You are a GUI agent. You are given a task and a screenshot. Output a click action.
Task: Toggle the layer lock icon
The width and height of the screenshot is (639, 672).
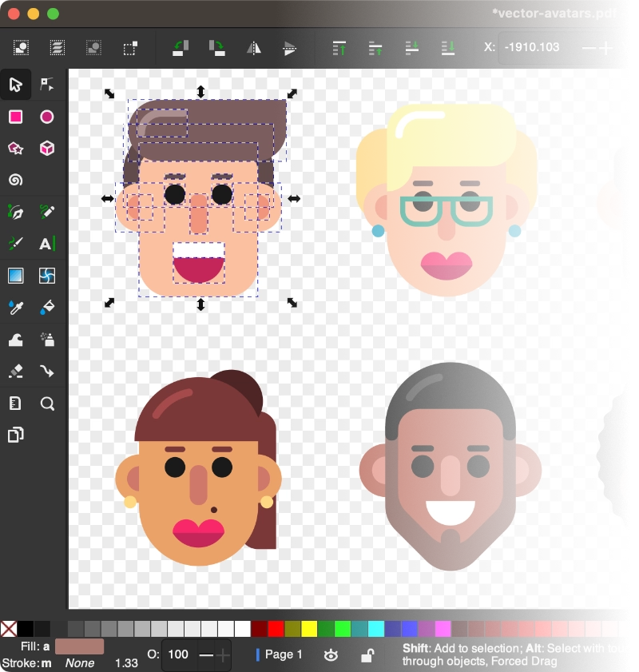click(x=367, y=655)
